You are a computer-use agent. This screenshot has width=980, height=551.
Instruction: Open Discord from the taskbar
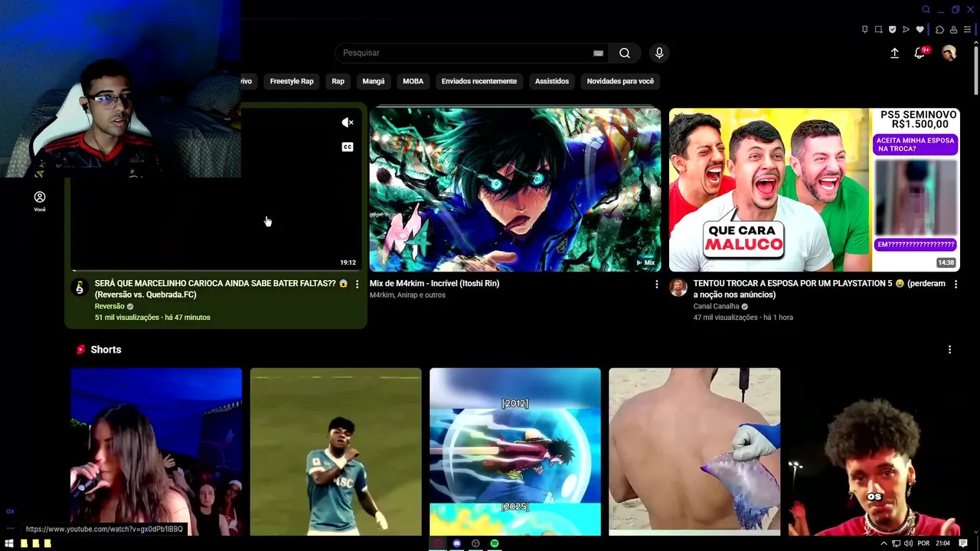[456, 543]
